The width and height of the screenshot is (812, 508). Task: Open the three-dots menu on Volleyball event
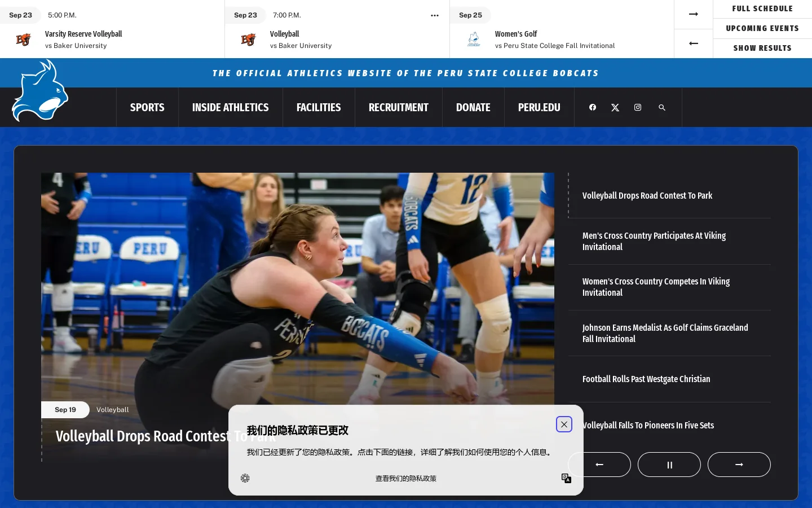point(435,15)
